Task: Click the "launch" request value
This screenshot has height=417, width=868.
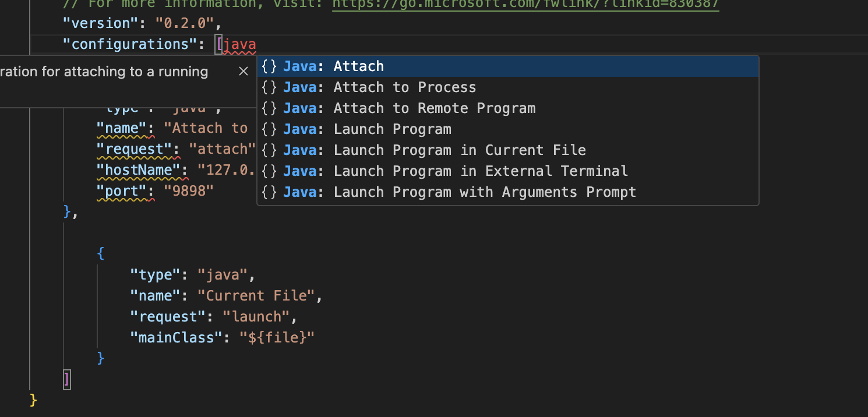Action: tap(256, 317)
